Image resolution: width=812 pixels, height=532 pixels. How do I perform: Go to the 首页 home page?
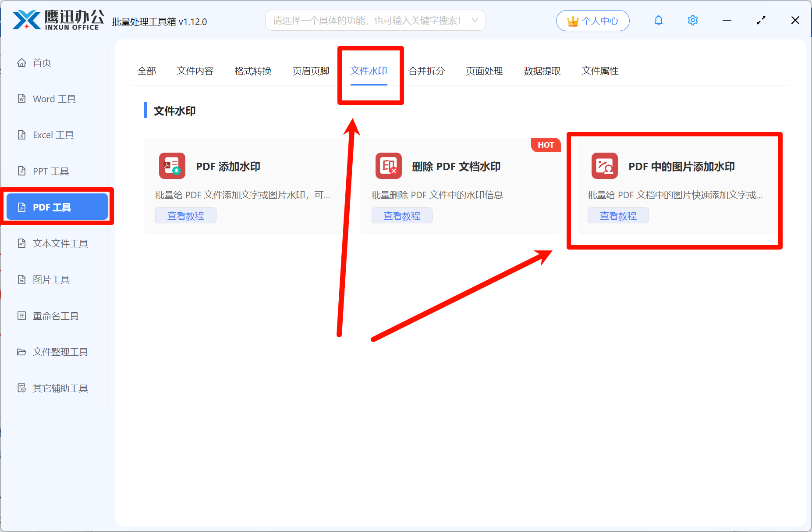tap(42, 62)
